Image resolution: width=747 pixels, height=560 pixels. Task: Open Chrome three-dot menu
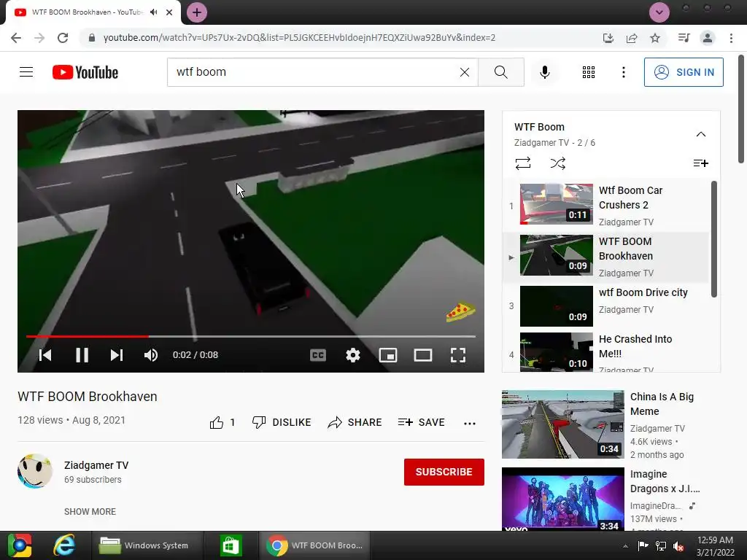point(731,38)
